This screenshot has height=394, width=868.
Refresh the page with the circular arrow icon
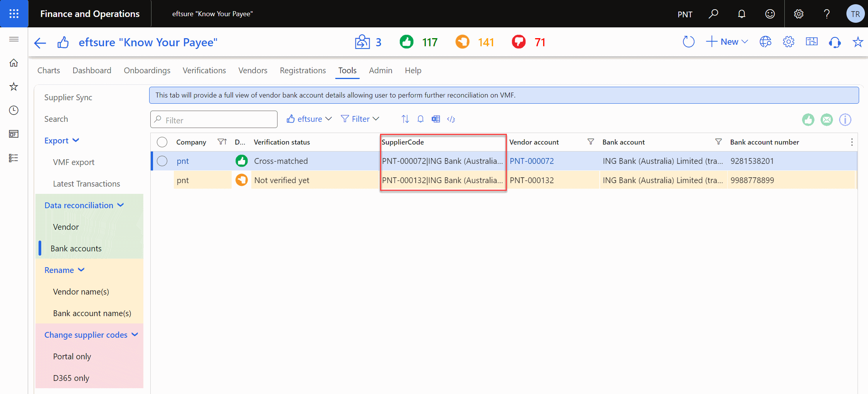pos(688,42)
